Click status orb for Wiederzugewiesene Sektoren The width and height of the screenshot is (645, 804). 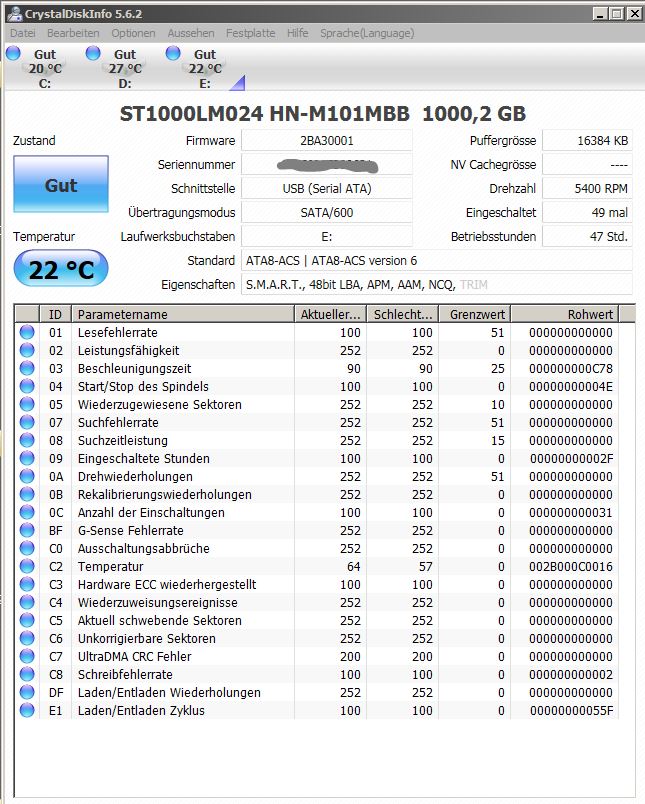click(27, 404)
